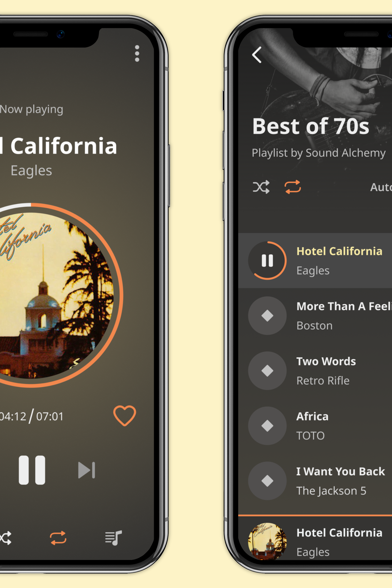The height and width of the screenshot is (588, 392).
Task: Select Africa song title in list
Action: pyautogui.click(x=313, y=416)
